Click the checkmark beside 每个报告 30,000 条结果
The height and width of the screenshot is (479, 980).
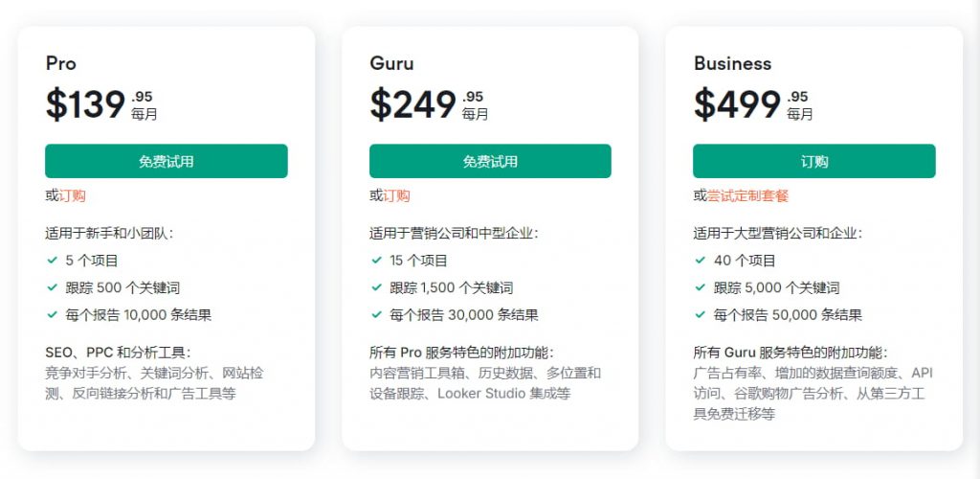point(375,314)
